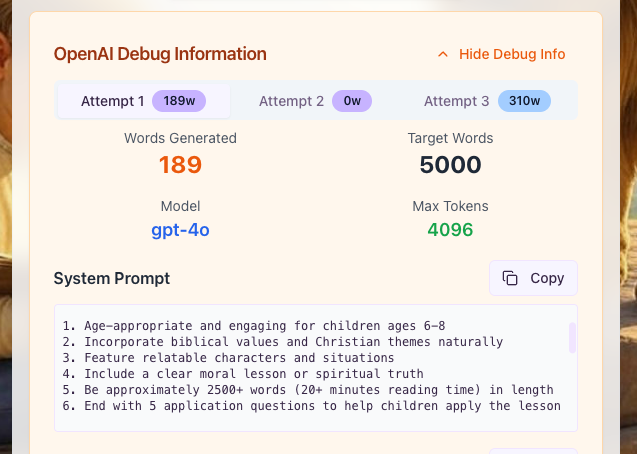This screenshot has height=454, width=637.
Task: Click the line about children ages 6-8
Action: (254, 326)
